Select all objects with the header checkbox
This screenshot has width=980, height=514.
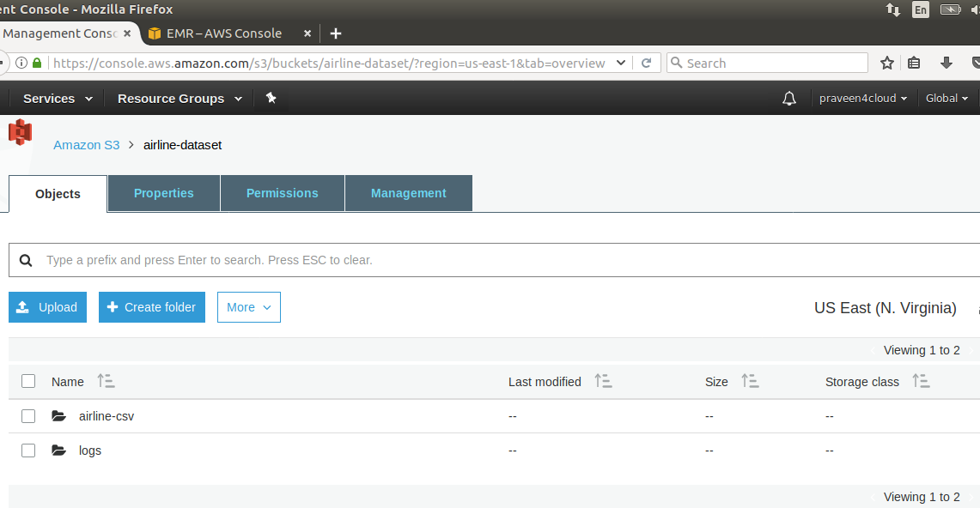pos(27,381)
